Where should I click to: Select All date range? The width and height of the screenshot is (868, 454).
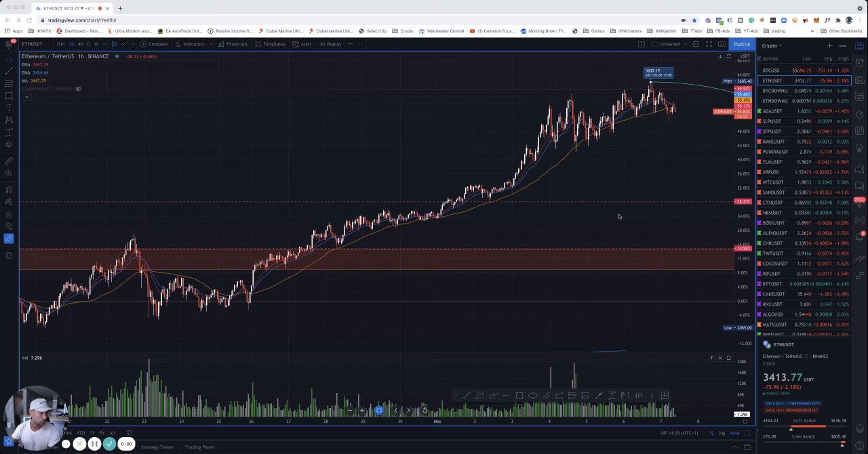click(112, 432)
